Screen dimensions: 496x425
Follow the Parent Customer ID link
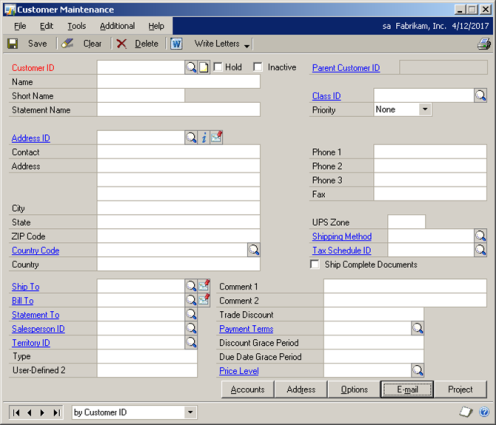[346, 68]
